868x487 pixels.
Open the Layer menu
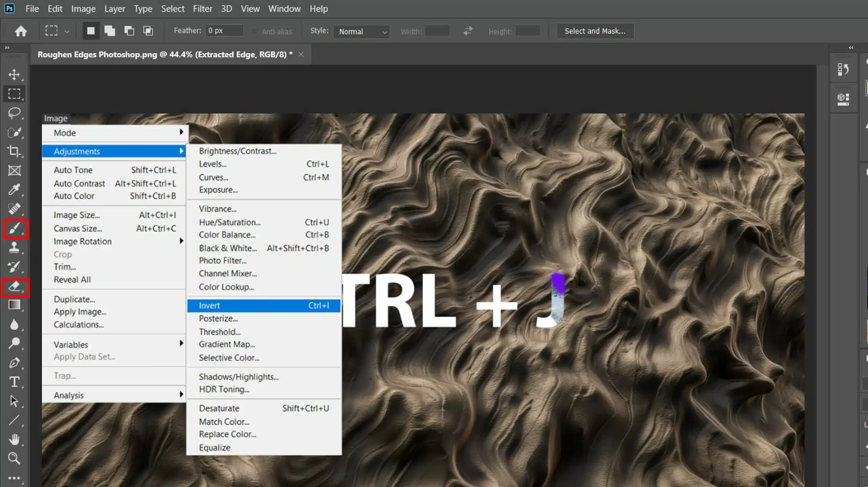(115, 8)
